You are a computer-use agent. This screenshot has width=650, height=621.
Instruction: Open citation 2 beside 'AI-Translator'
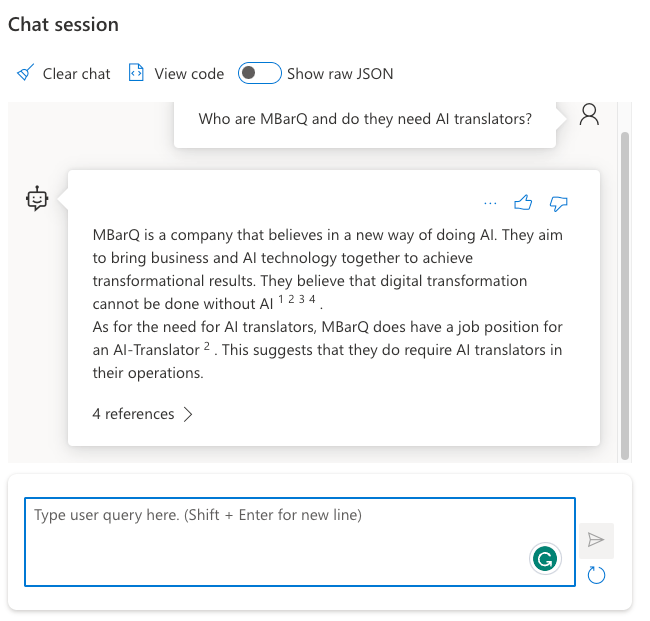[206, 346]
